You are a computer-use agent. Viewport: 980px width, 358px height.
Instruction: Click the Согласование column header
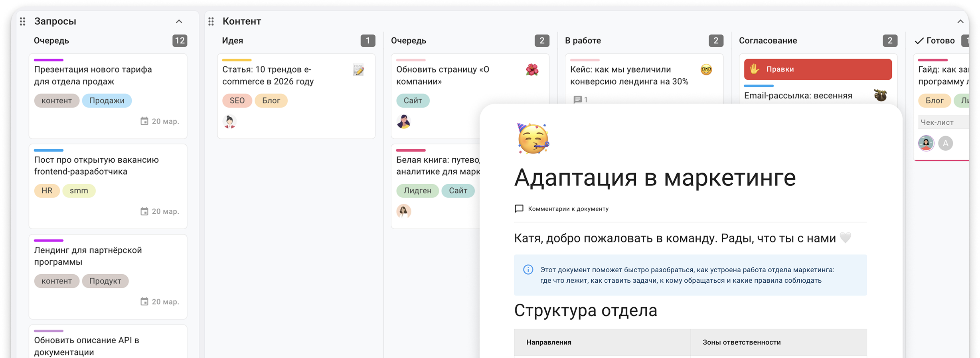pyautogui.click(x=768, y=41)
